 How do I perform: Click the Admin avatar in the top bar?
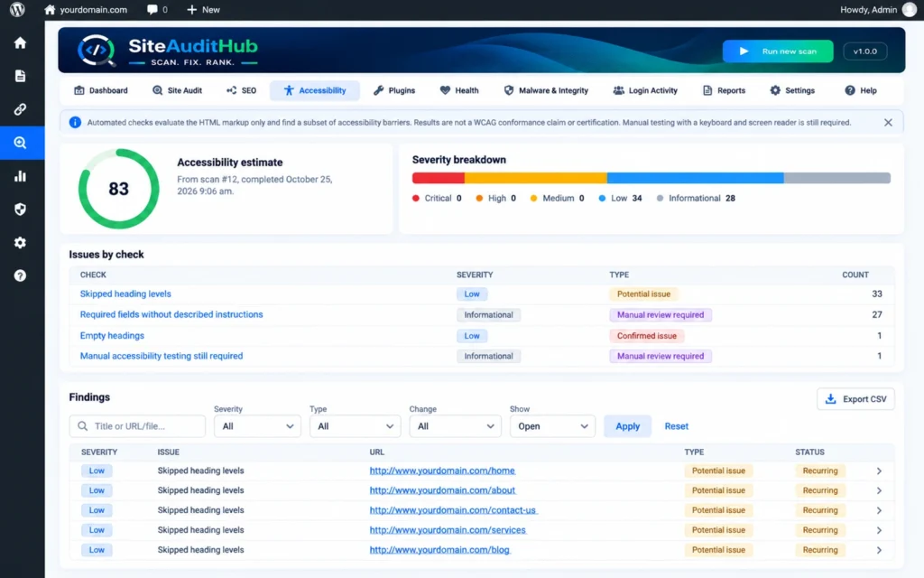click(910, 9)
